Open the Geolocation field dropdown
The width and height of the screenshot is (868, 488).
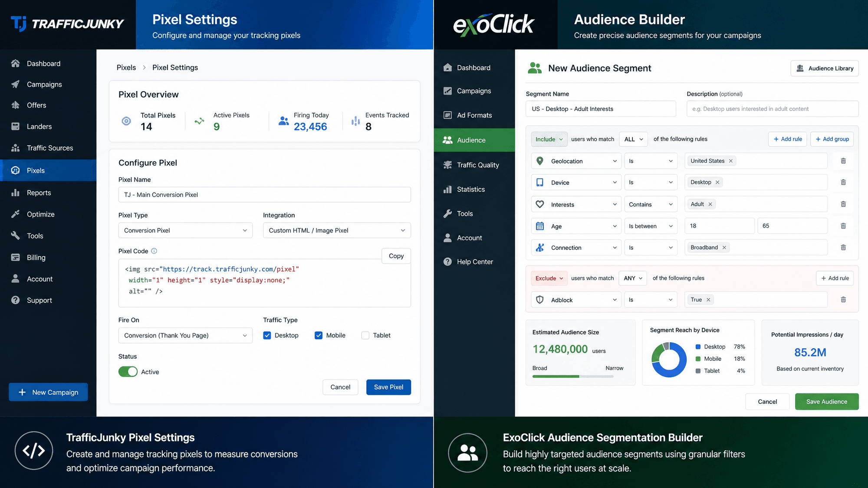[576, 161]
